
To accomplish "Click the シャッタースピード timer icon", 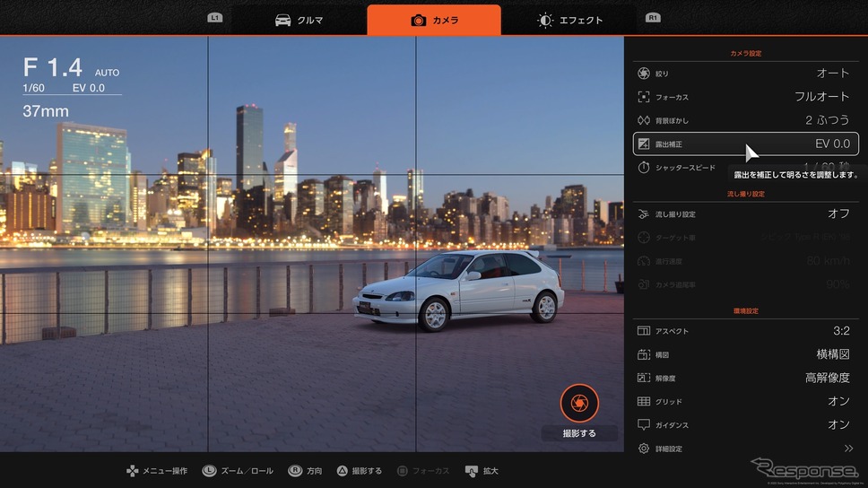I will click(643, 167).
